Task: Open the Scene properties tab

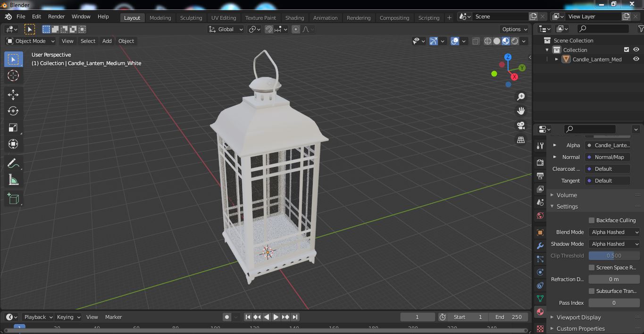Action: 540,202
